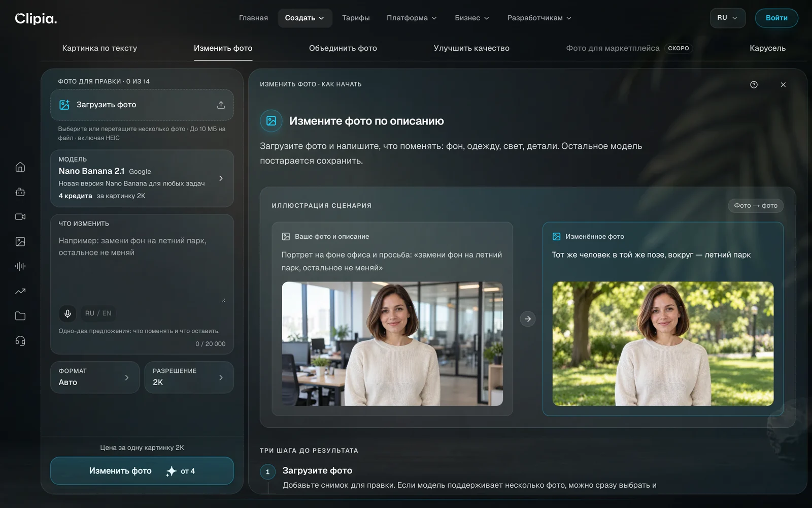
Task: Open the Создать dropdown menu
Action: tap(304, 18)
